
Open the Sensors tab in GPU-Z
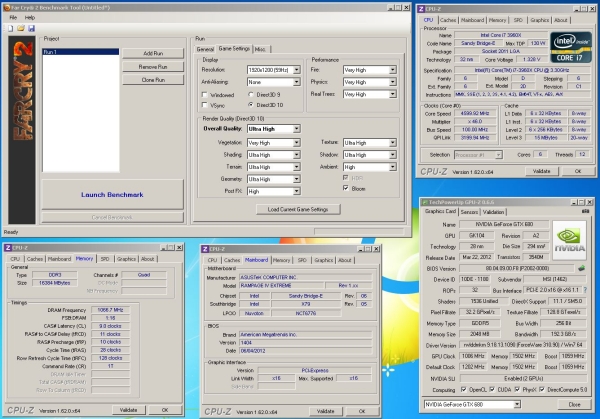(x=469, y=212)
